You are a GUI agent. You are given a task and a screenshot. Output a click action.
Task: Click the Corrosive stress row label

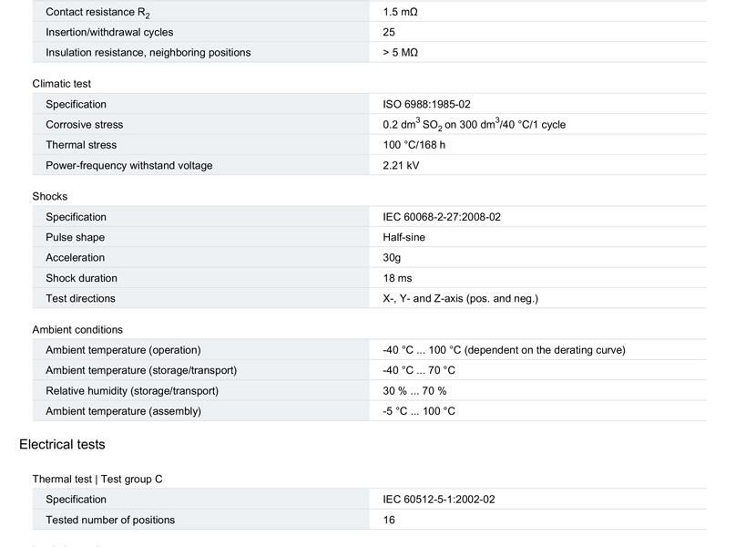coord(85,125)
